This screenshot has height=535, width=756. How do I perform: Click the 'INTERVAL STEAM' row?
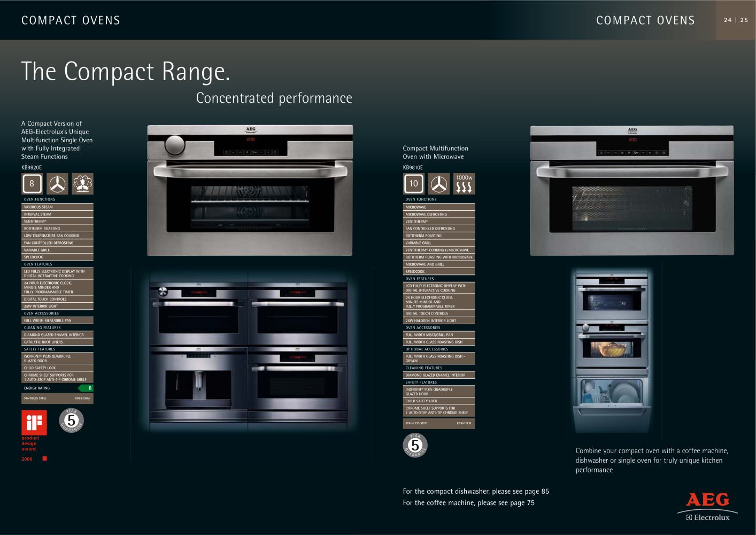(57, 214)
